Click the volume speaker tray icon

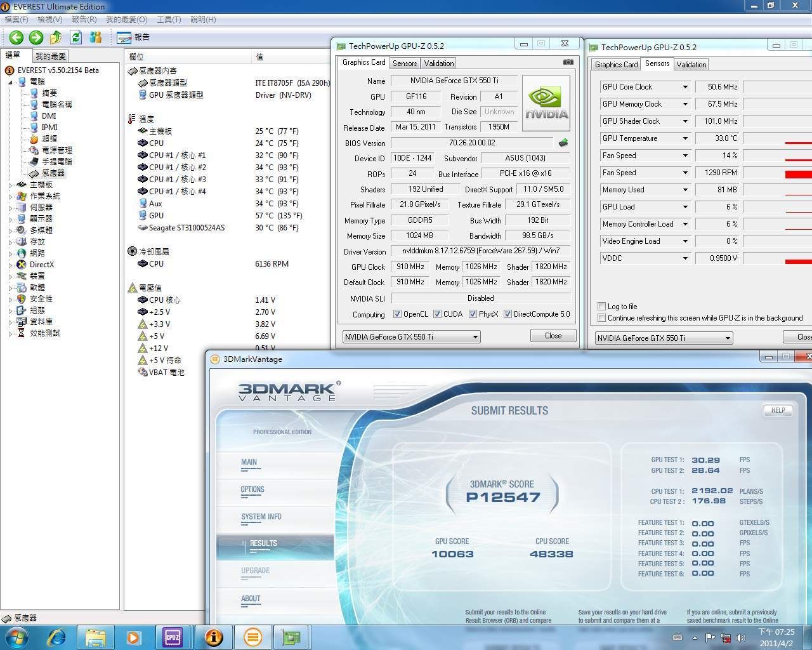tap(740, 637)
